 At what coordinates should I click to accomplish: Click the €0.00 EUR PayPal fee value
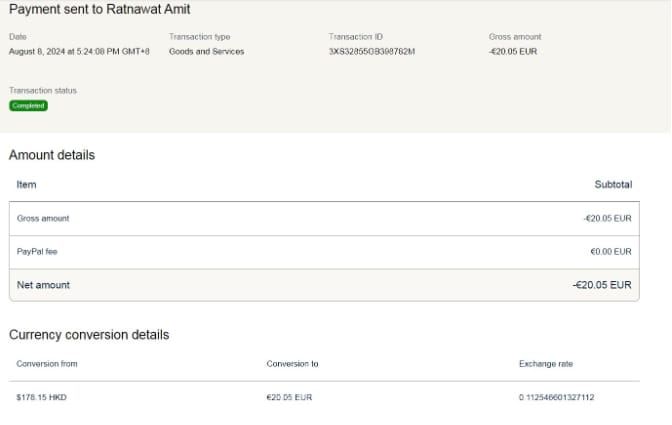(x=610, y=251)
